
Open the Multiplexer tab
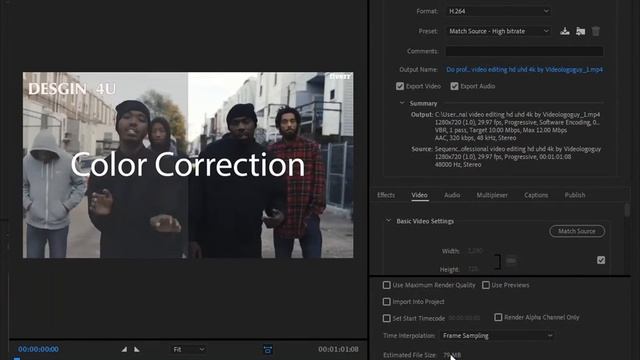[x=492, y=195]
